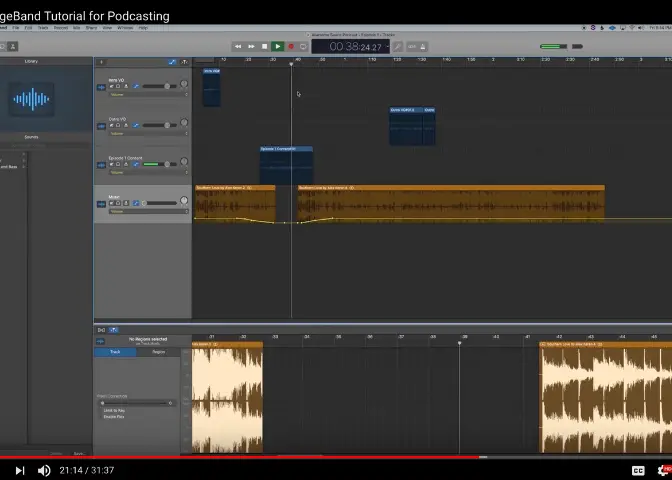Toggle the Cycle loop button
Image resolution: width=672 pixels, height=480 pixels.
[303, 46]
